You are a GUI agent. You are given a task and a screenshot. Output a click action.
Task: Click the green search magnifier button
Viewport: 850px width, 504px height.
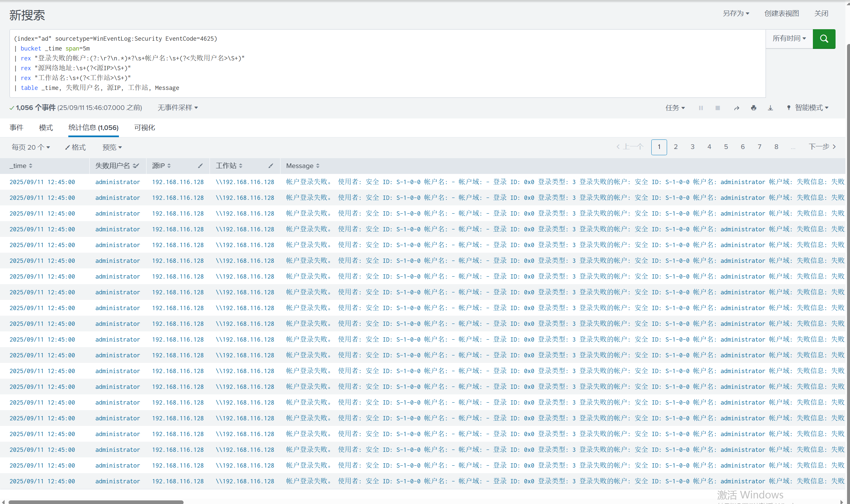823,39
